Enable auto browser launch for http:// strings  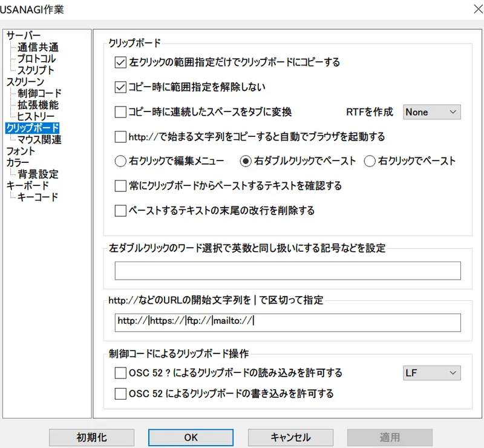click(x=120, y=137)
